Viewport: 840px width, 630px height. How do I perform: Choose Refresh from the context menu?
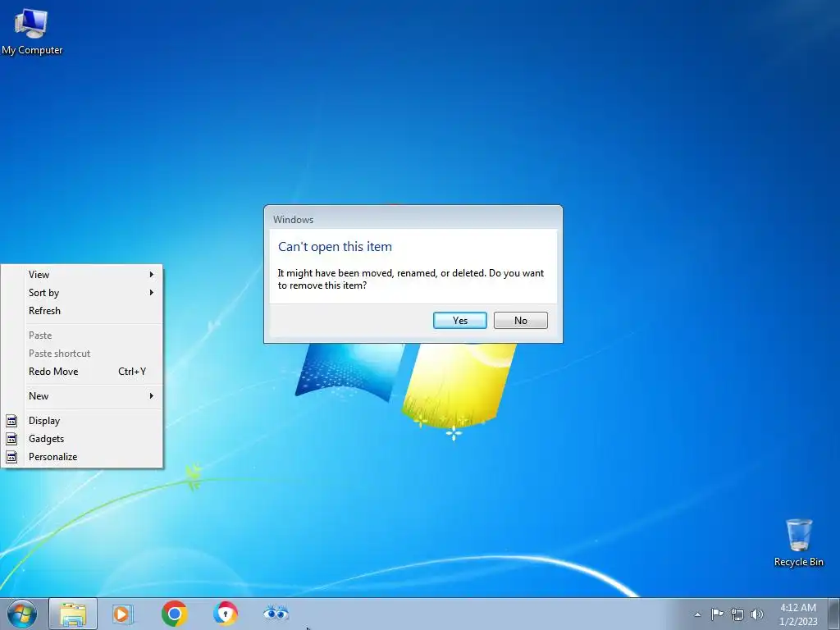coord(81,311)
